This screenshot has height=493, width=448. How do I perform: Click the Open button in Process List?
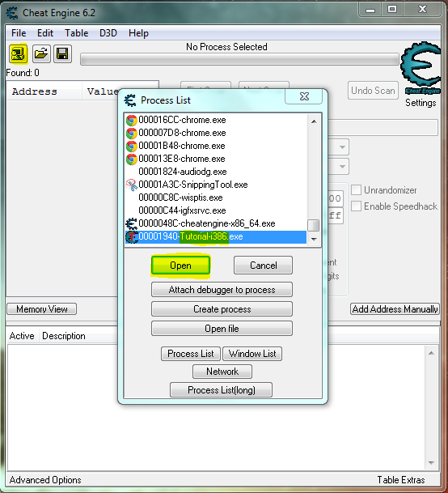pos(180,266)
